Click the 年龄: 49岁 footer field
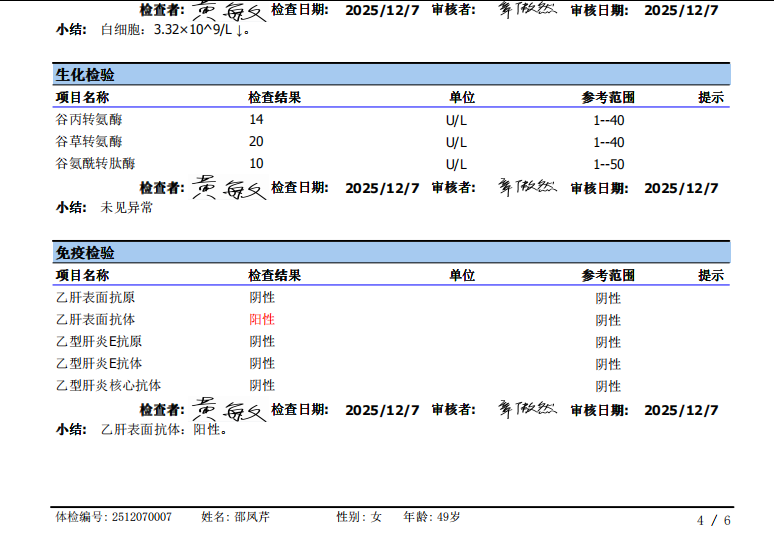This screenshot has width=774, height=549. click(x=431, y=517)
